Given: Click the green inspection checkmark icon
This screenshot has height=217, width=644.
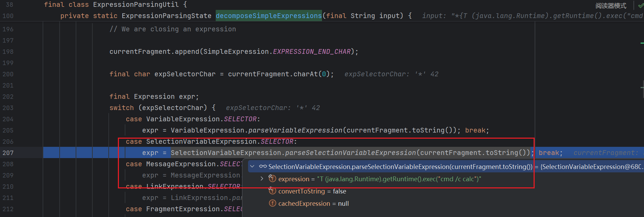Looking at the screenshot, I should pos(641,5).
